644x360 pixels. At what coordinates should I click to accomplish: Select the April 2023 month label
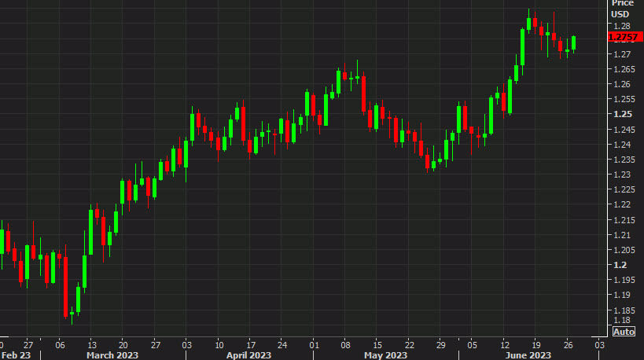pos(249,355)
